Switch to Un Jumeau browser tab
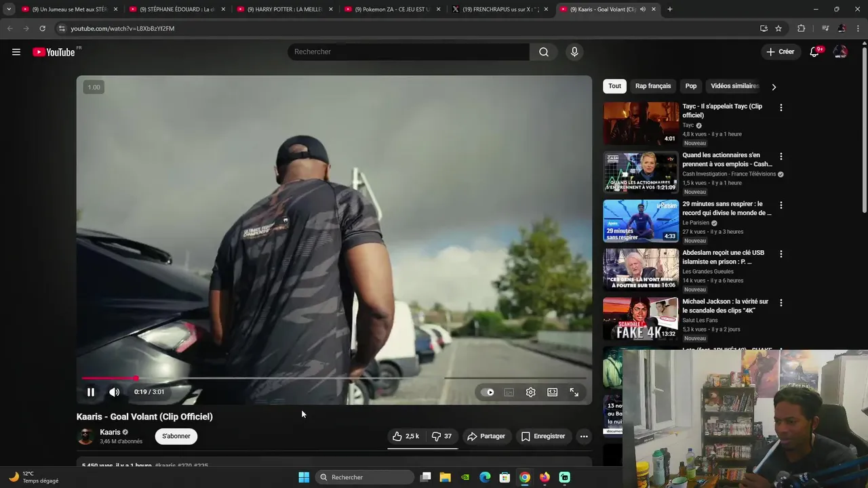Screen dimensions: 868x488 tap(69, 9)
